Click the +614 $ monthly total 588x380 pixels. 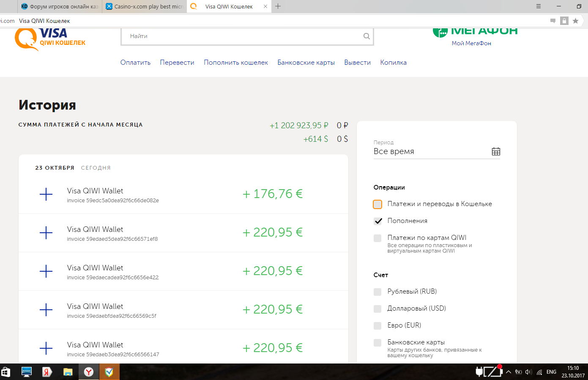pos(315,139)
